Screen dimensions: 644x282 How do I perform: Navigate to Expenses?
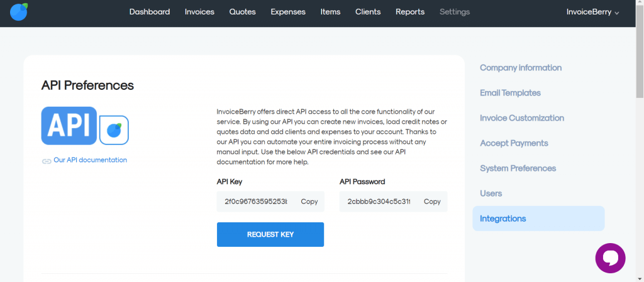pos(288,12)
